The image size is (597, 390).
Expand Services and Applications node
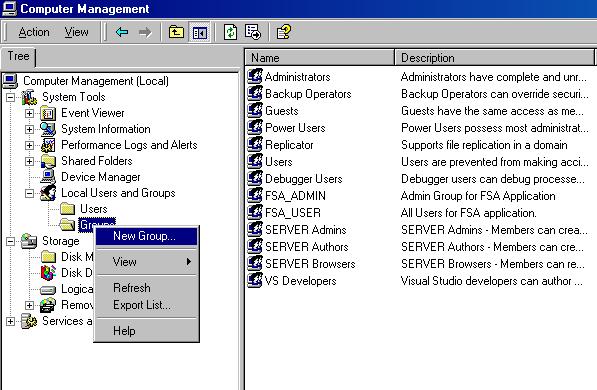pos(11,321)
